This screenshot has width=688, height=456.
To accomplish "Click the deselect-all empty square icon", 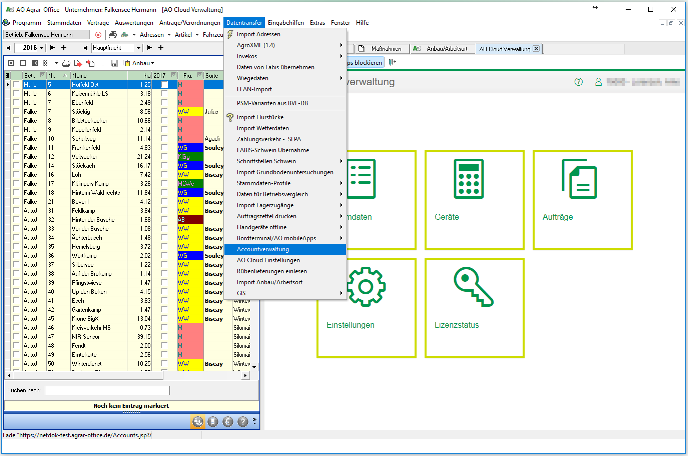I will (23, 63).
